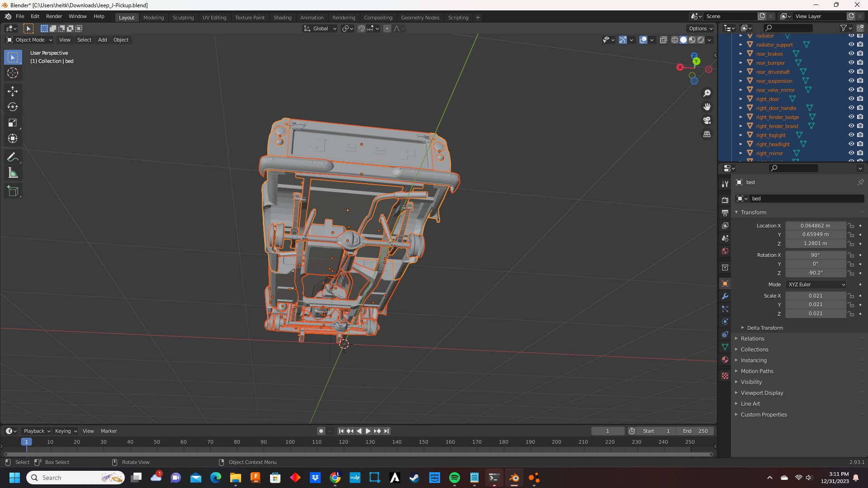Open the Modifier properties wrench tab

tap(725, 296)
